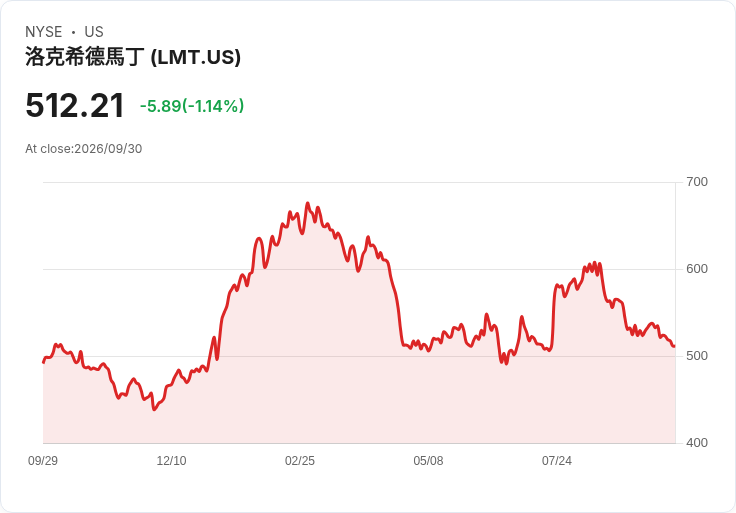Select the 05/08 x-axis date label

[428, 460]
